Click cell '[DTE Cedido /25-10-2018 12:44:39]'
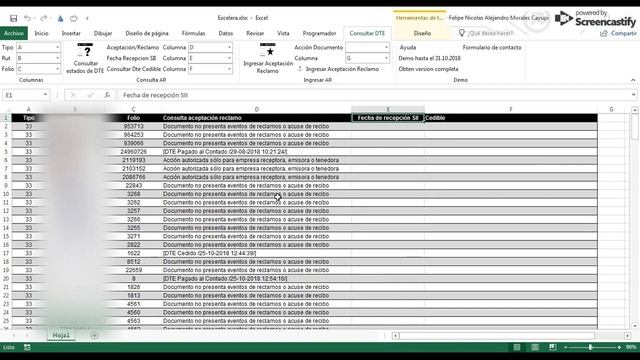Screen dimensions: 640x360 (256, 253)
